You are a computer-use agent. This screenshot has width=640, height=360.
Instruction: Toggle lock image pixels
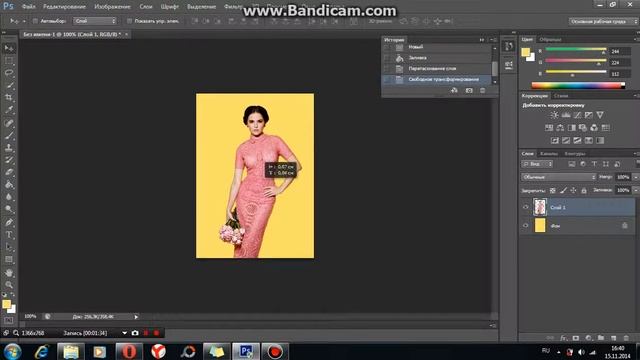563,190
